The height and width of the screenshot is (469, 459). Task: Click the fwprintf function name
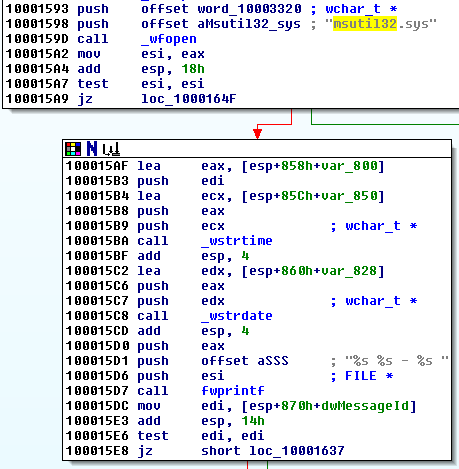click(x=233, y=391)
